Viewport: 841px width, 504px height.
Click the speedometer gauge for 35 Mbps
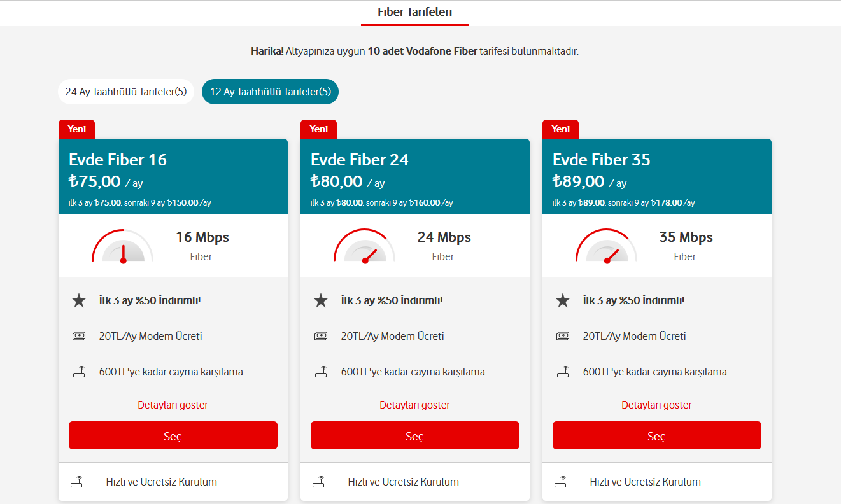click(607, 246)
